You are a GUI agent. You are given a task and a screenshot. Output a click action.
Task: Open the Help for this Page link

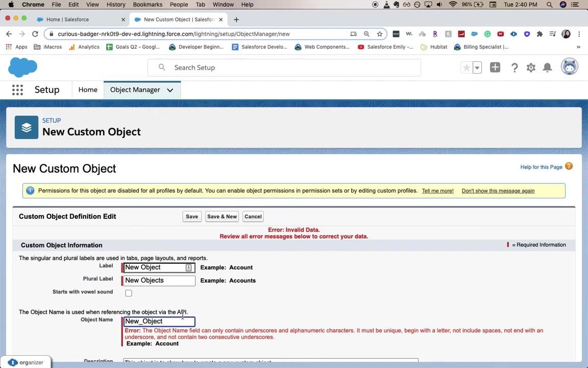pos(541,167)
